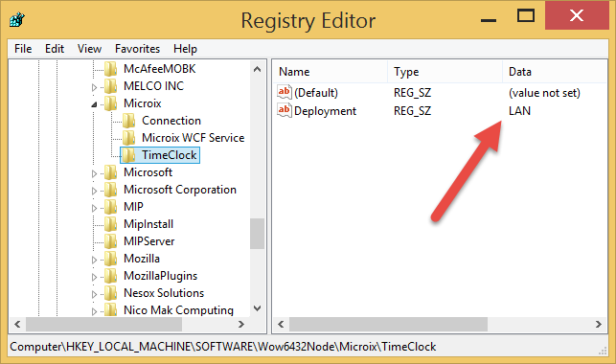Click the values pane scroll right arrow
616x364 pixels.
[599, 325]
